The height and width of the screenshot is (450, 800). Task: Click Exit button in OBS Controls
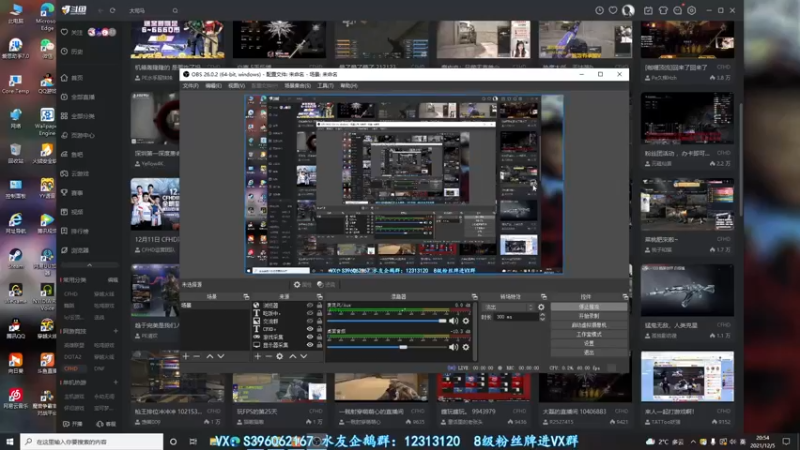[589, 353]
